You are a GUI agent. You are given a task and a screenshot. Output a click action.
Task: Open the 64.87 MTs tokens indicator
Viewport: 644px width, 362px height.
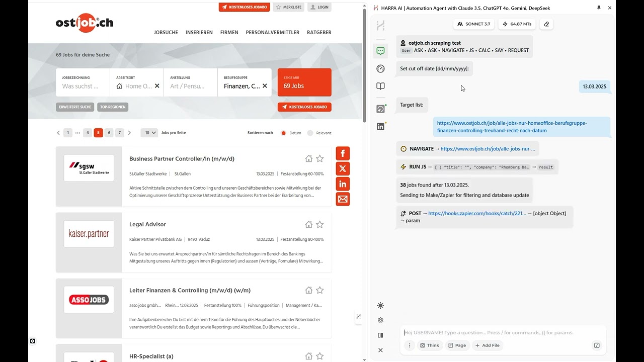(x=517, y=24)
